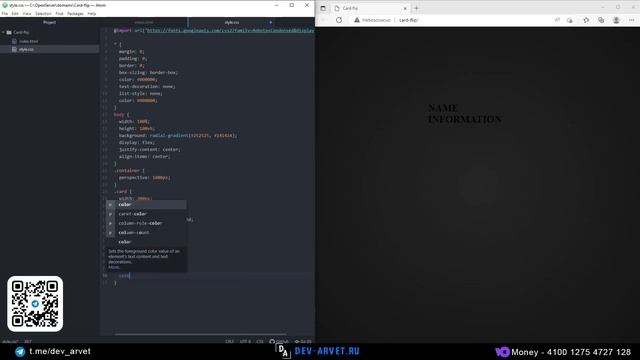640x360 pixels.
Task: Close the Card flip browser tab
Action: (x=405, y=8)
